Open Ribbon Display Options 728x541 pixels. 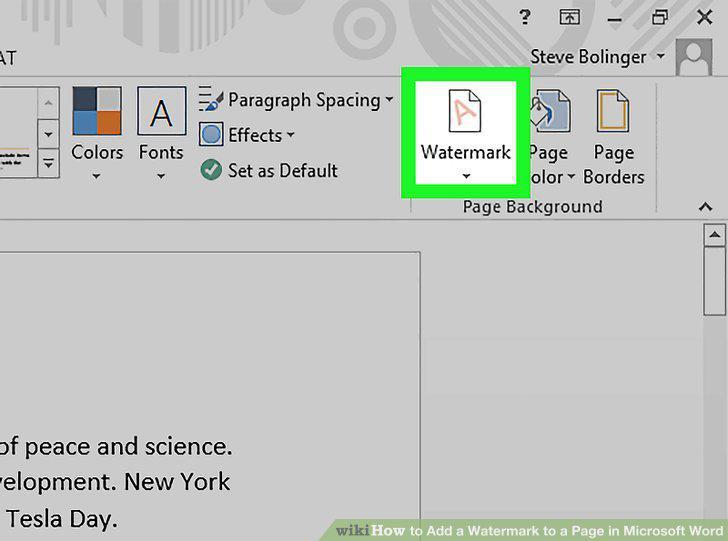coord(569,18)
